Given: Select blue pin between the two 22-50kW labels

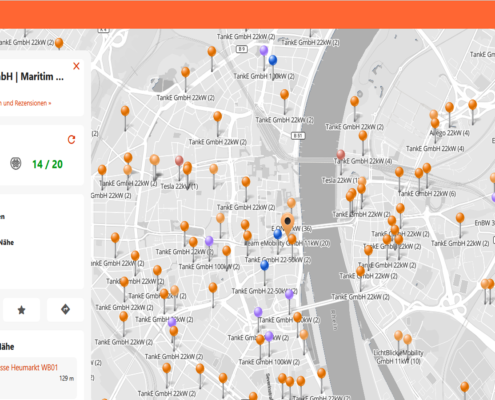Looking at the screenshot, I should point(265,265).
